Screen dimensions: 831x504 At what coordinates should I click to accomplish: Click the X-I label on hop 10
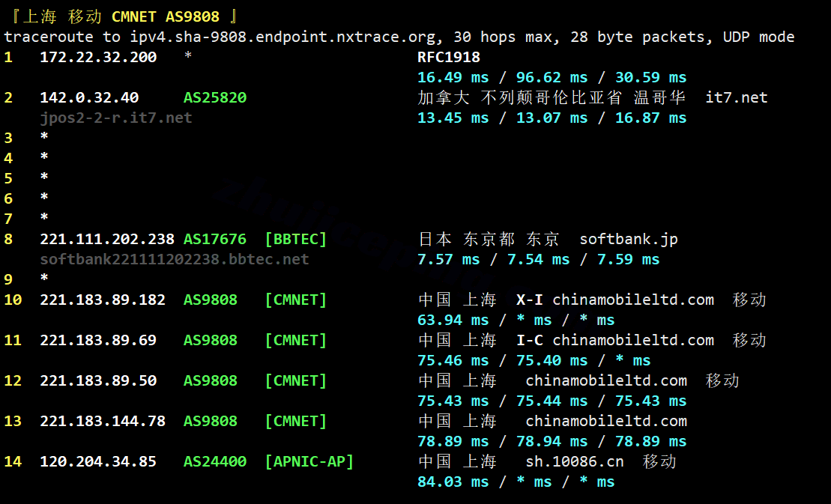click(530, 300)
